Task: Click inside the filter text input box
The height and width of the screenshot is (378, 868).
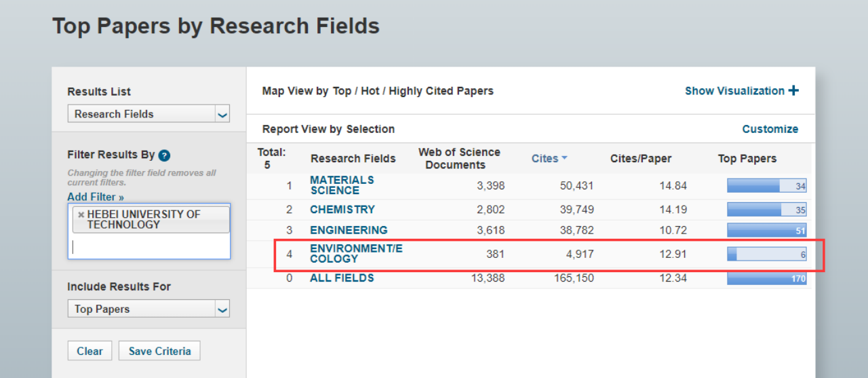Action: (149, 247)
